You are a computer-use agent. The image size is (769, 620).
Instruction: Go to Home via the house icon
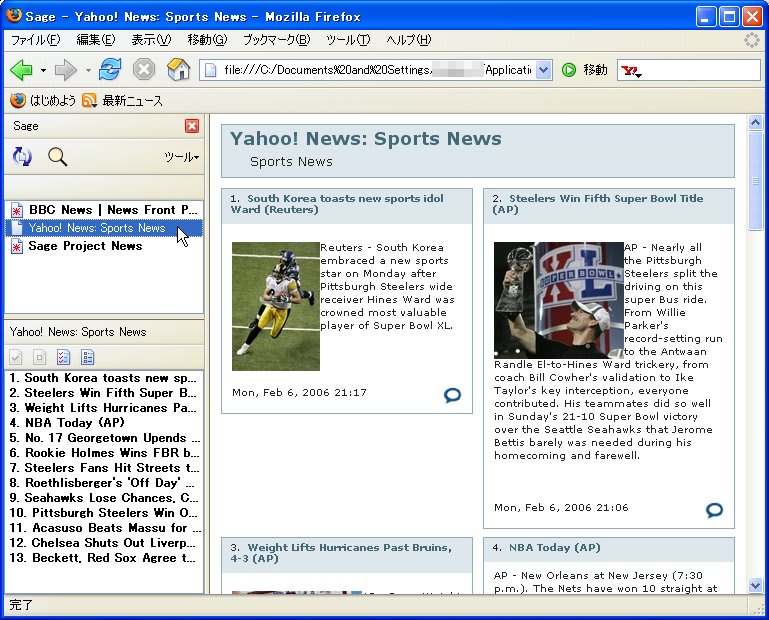[179, 69]
